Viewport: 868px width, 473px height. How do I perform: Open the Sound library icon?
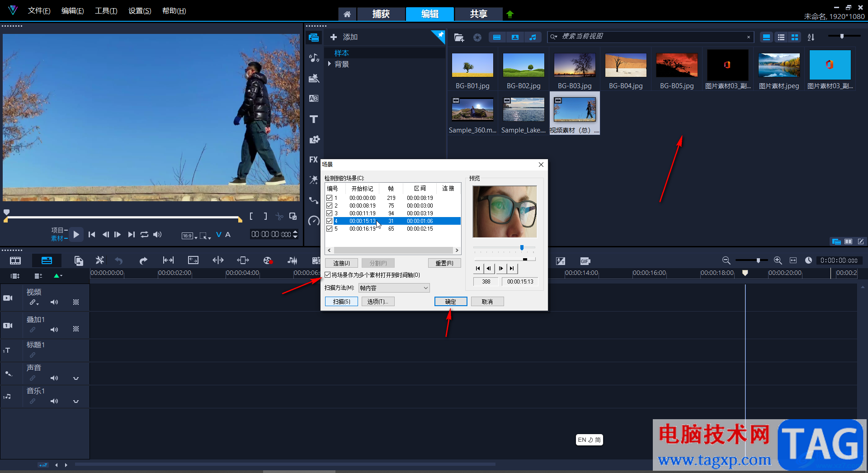pyautogui.click(x=314, y=58)
